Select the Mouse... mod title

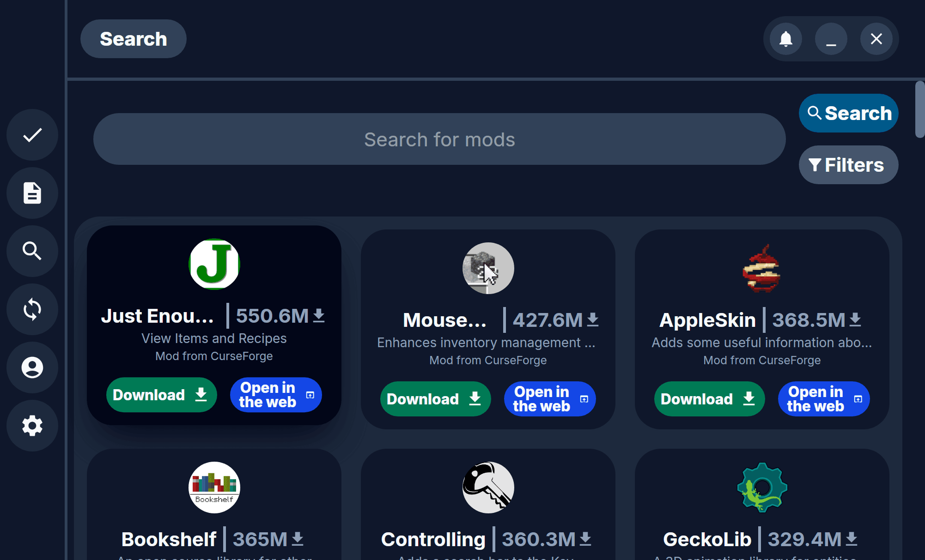coord(445,320)
